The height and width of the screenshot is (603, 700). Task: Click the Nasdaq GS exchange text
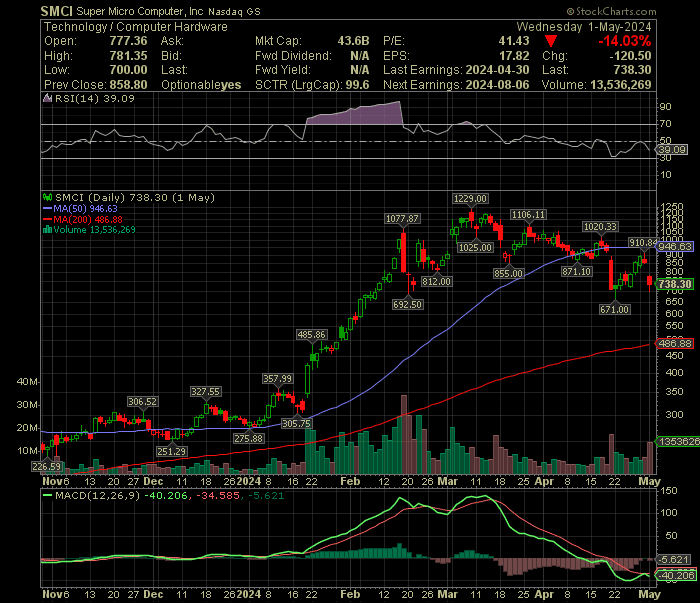pyautogui.click(x=234, y=12)
